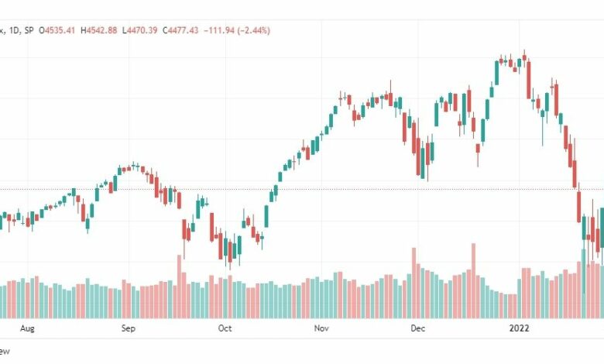The width and height of the screenshot is (604, 364).
Task: Click the tall red volume bar mid-December
Action: pyautogui.click(x=473, y=280)
